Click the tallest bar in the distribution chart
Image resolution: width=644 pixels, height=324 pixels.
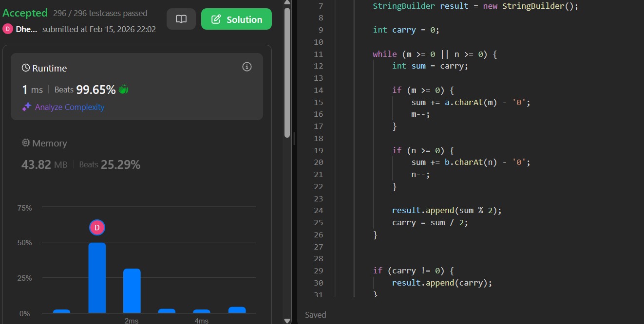pos(97,277)
